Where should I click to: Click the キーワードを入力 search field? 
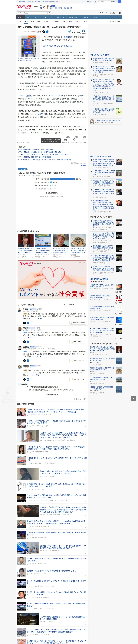click(x=32, y=13)
